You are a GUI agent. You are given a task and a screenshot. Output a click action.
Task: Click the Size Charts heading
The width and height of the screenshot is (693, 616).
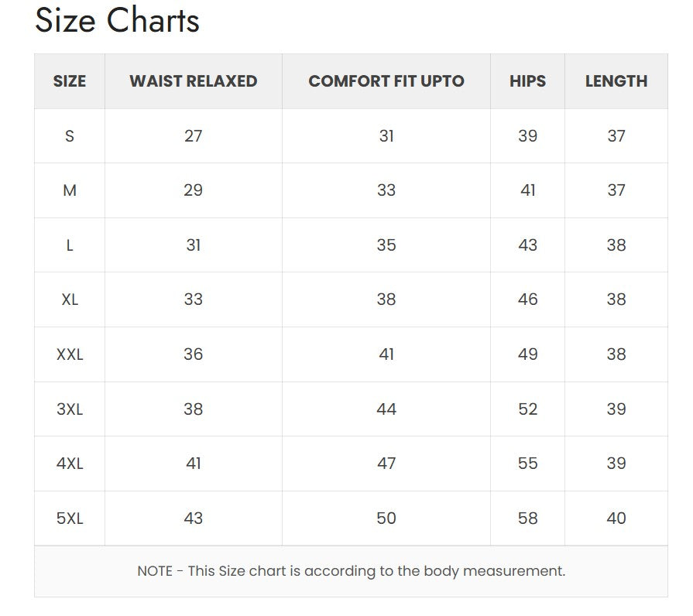117,21
